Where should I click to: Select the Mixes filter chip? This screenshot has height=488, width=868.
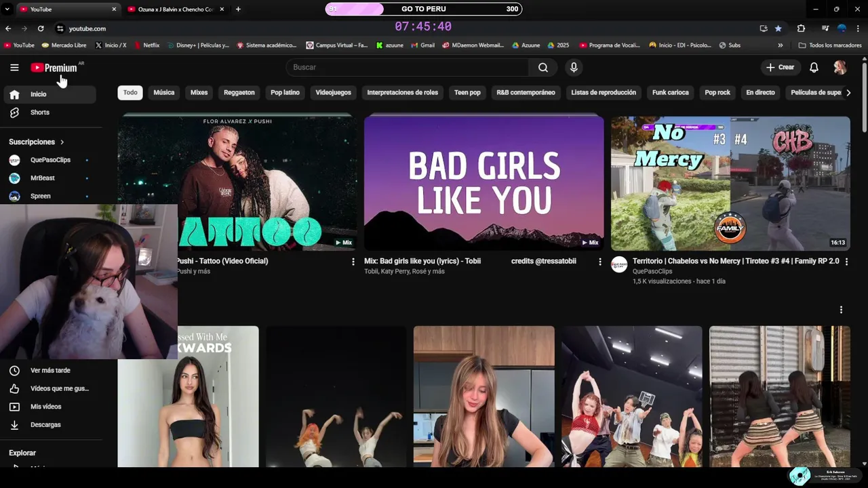pyautogui.click(x=199, y=92)
